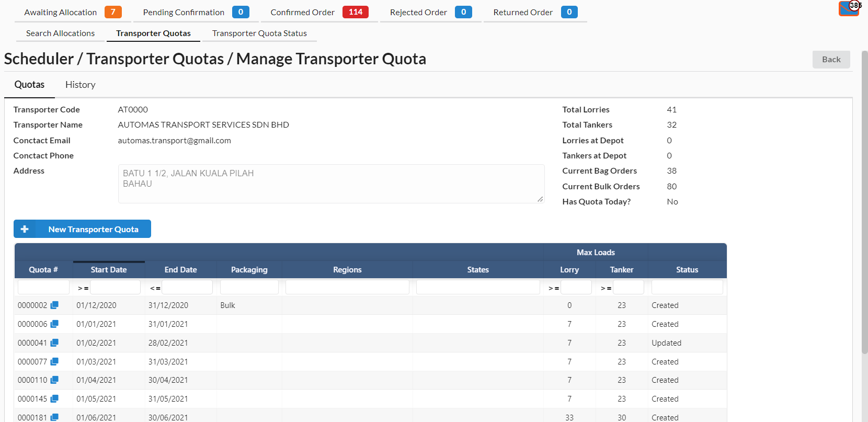Change Tanker filter operator '>='
Screen dimensions: 868x422
[x=606, y=288]
